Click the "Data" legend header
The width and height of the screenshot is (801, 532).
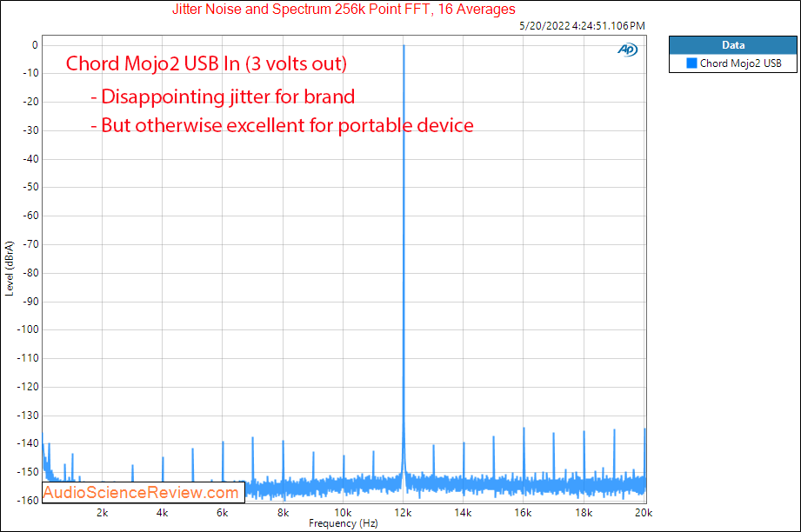(x=733, y=45)
